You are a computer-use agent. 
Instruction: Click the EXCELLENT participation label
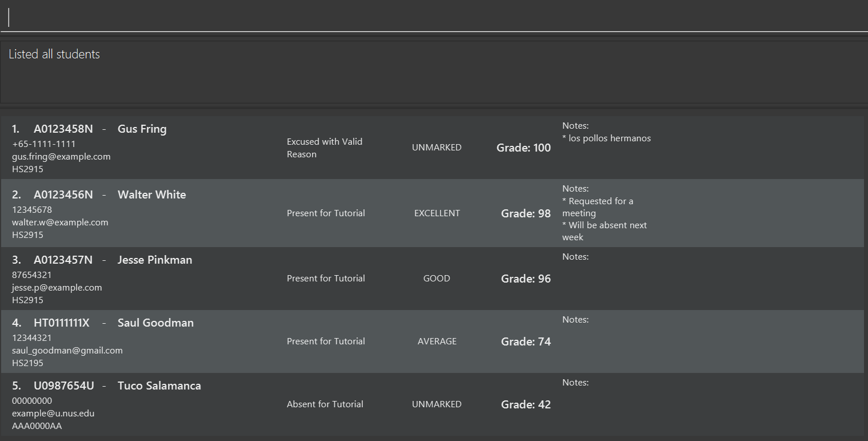pyautogui.click(x=437, y=213)
